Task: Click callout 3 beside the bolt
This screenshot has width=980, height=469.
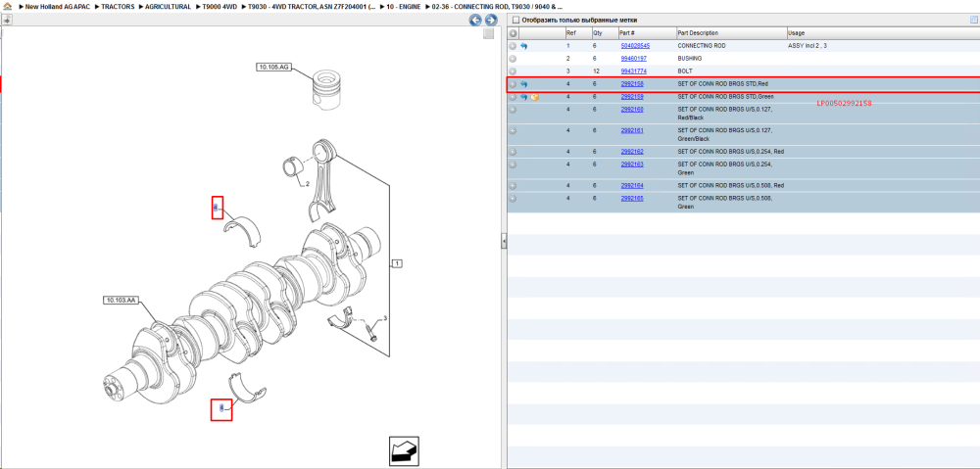Action: coord(385,318)
